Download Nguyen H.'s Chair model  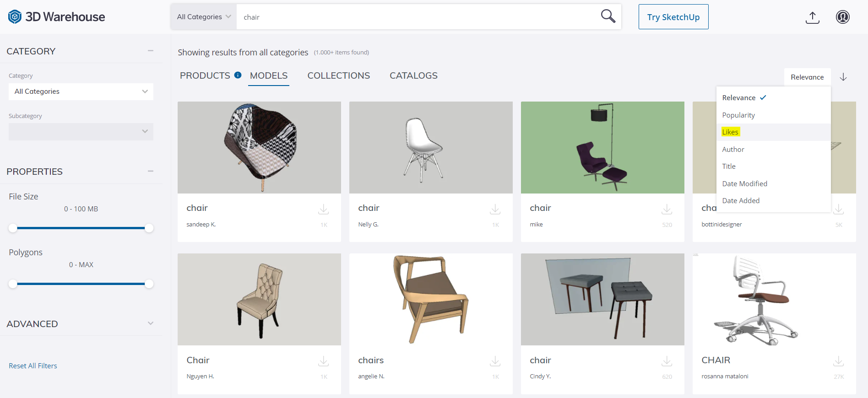tap(323, 361)
